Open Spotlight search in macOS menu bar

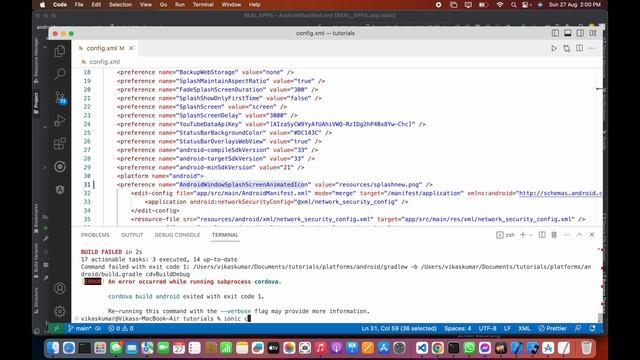click(x=513, y=4)
